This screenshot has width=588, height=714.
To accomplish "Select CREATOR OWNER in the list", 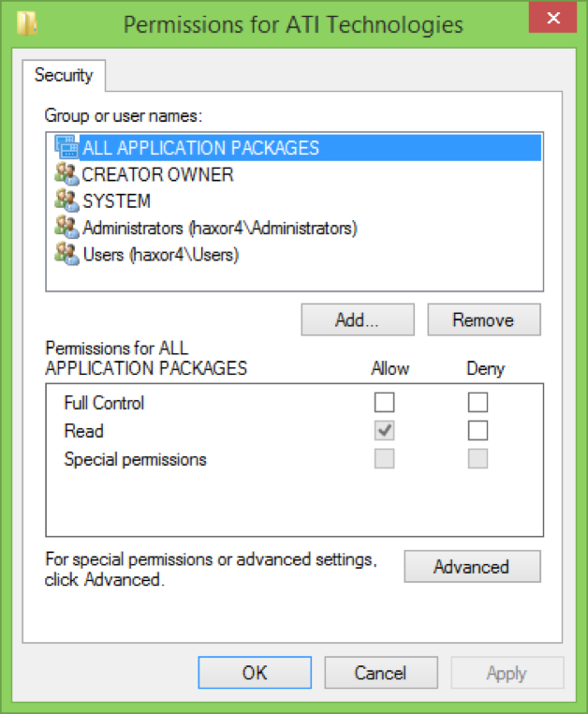I will click(x=157, y=174).
